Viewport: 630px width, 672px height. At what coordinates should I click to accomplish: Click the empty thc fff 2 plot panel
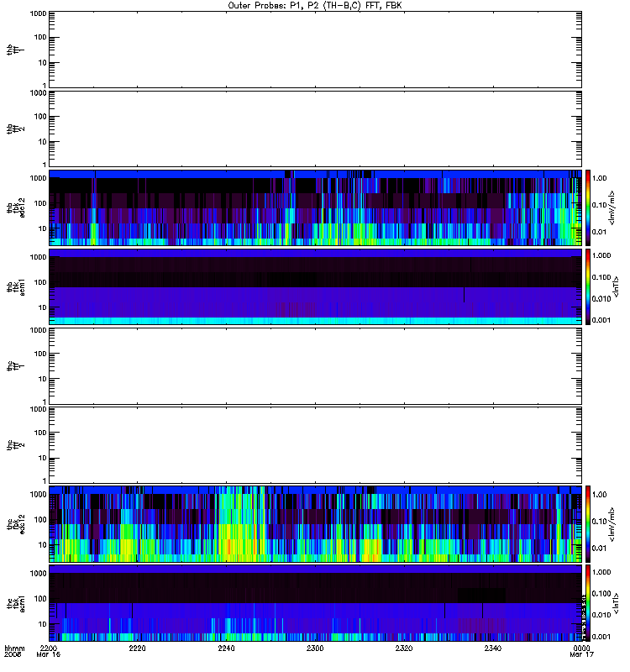(x=316, y=445)
